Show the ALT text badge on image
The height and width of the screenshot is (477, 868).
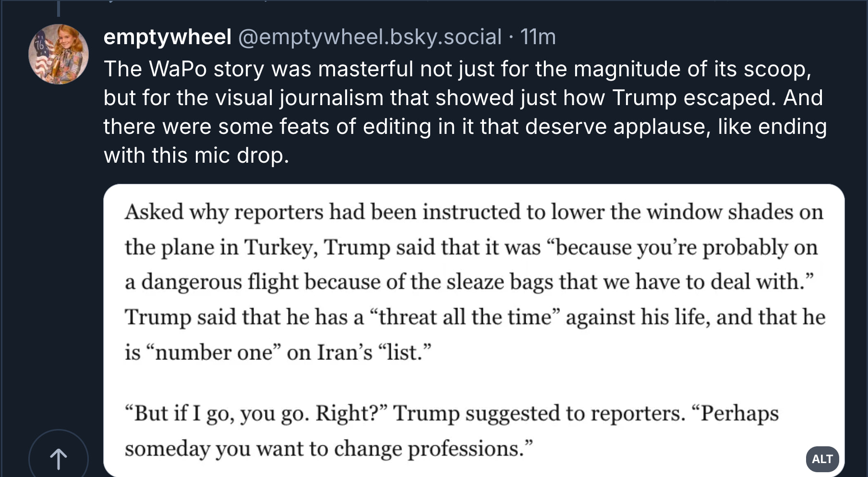(822, 459)
